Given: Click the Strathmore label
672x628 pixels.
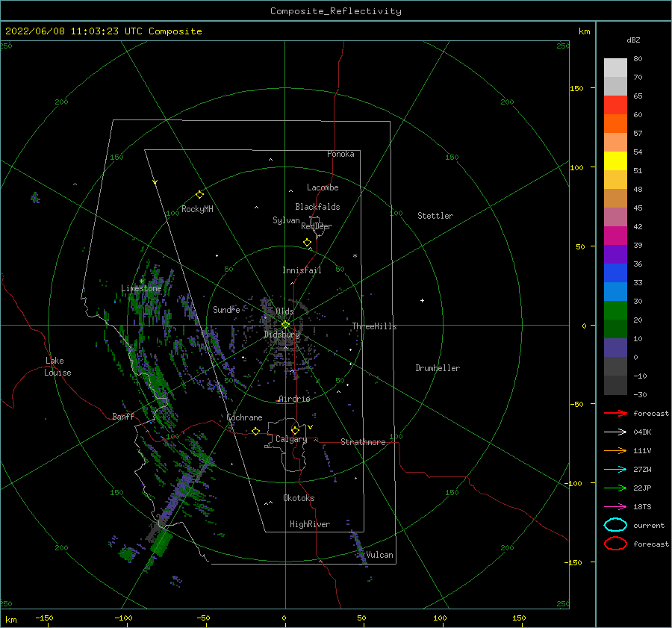Looking at the screenshot, I should [x=363, y=442].
